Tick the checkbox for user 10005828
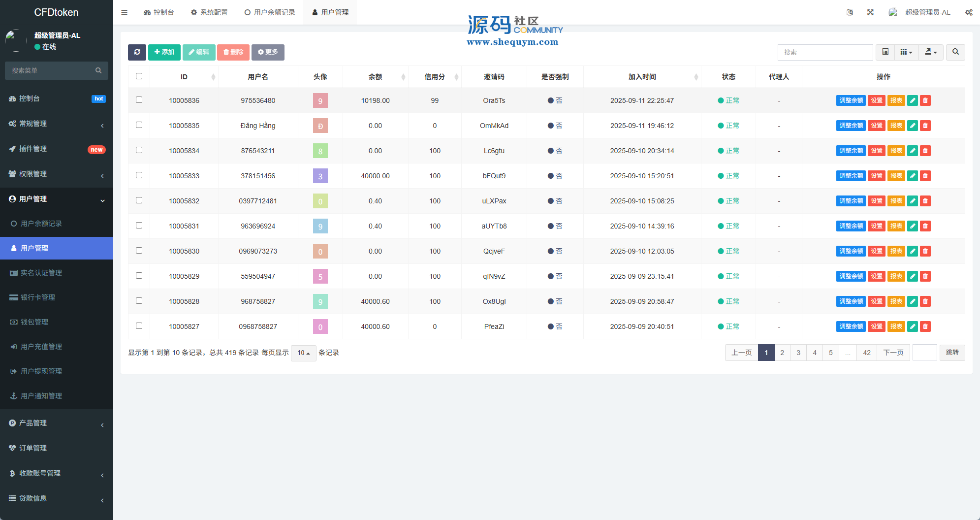 [139, 301]
